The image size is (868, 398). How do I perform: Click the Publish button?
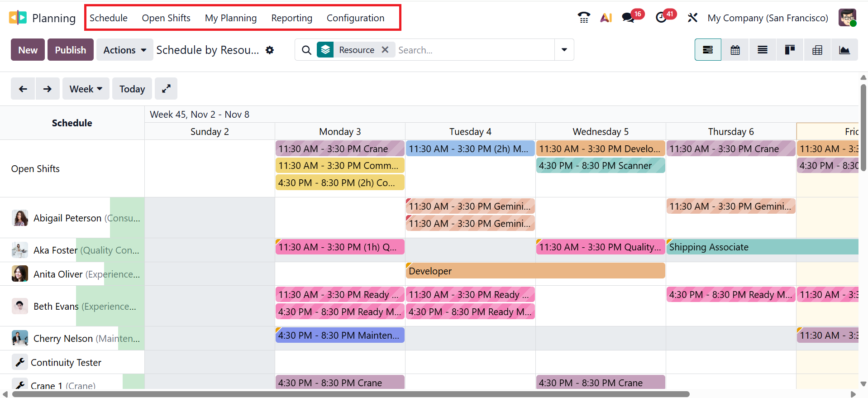[71, 50]
